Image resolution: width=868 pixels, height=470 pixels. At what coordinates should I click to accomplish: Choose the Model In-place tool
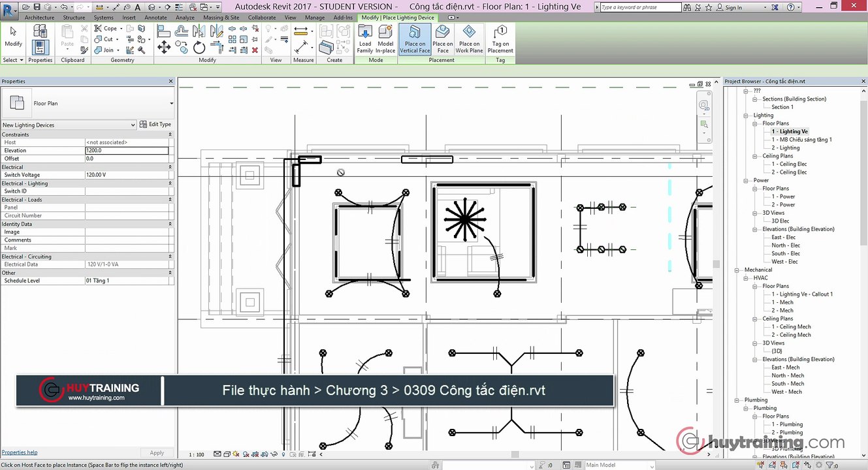pyautogui.click(x=385, y=39)
